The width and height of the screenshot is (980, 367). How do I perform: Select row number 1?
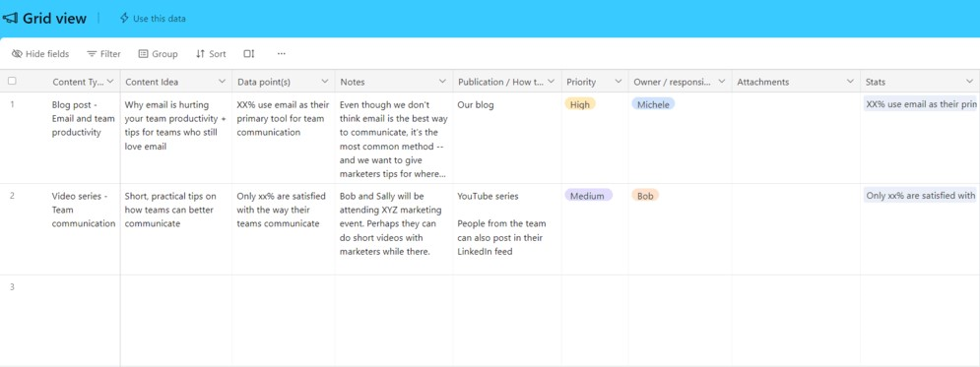point(12,104)
